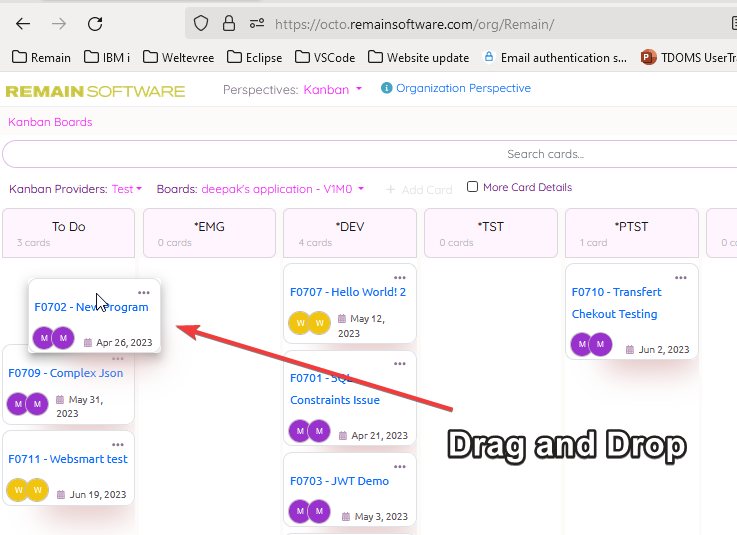Click the tracking protection shield icon
Viewport: 737px width, 535px height.
tap(201, 23)
